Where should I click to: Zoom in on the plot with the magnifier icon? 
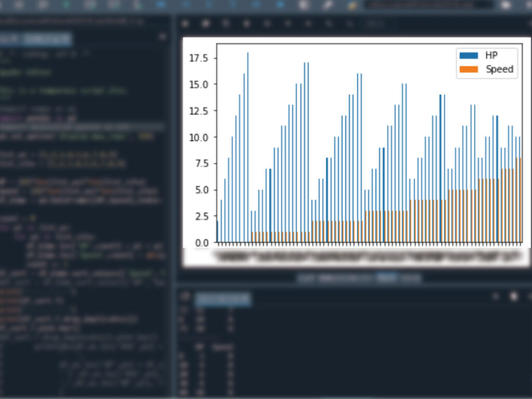tap(329, 23)
